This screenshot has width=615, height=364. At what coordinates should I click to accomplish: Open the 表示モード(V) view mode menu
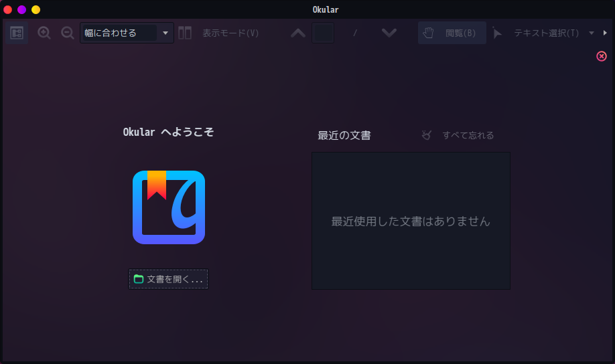point(219,33)
